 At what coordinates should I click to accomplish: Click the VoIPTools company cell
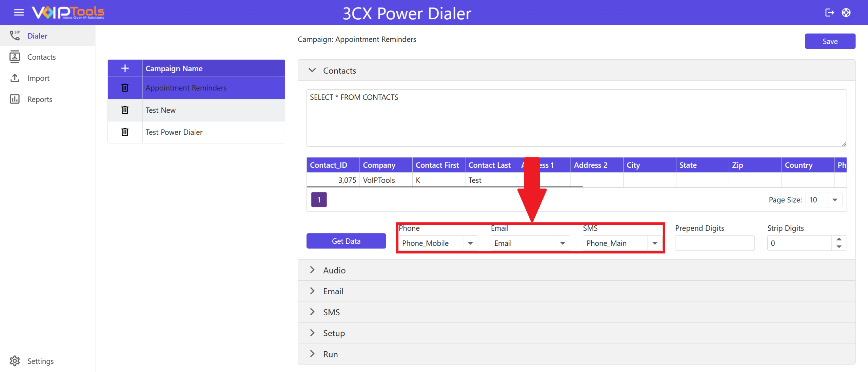[386, 180]
